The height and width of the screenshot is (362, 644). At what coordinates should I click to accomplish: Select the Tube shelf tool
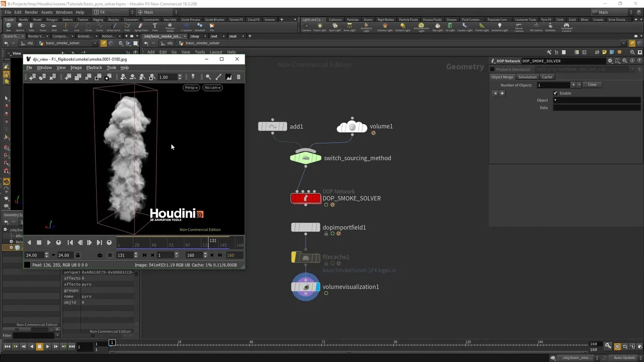(x=31, y=27)
